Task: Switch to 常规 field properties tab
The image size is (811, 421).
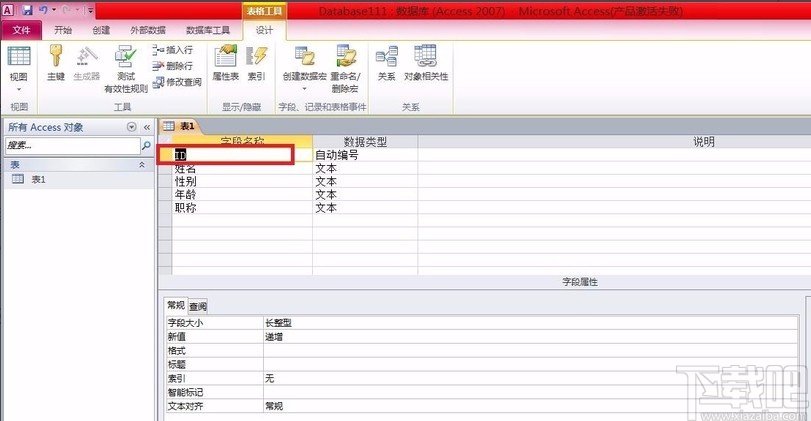Action: pos(176,306)
